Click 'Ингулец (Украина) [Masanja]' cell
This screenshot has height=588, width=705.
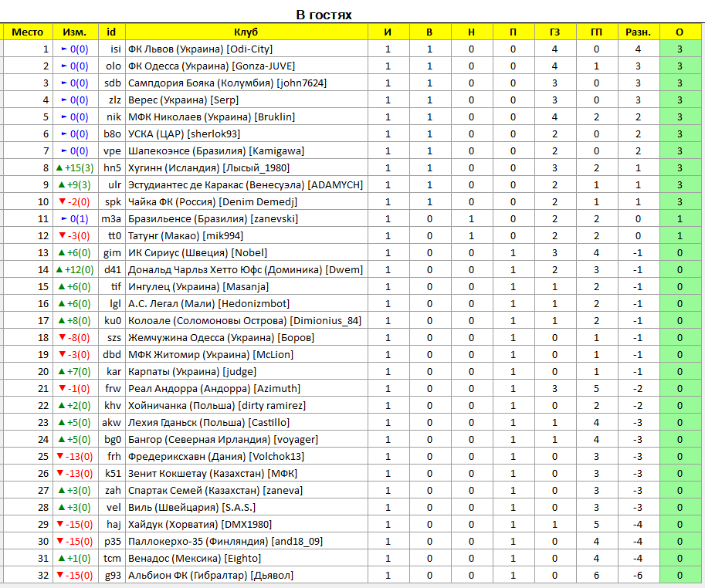click(246, 286)
